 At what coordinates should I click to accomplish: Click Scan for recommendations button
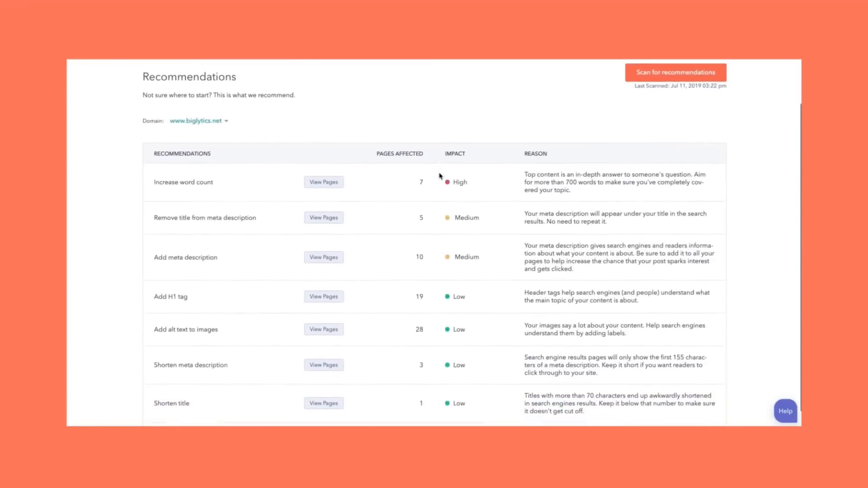pyautogui.click(x=675, y=72)
